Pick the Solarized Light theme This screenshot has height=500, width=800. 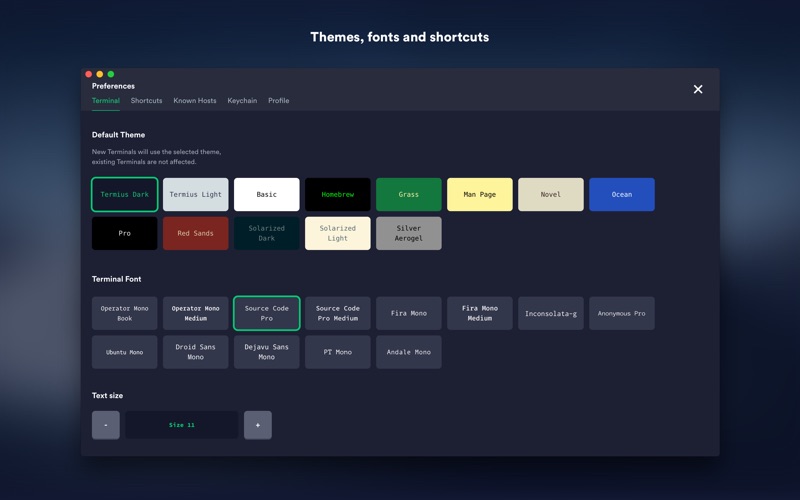338,233
